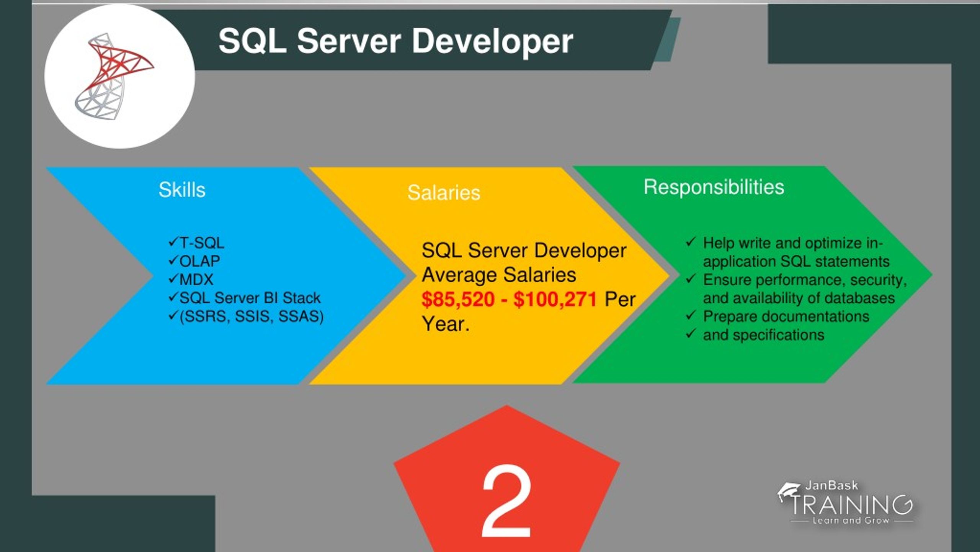Click the "T-SQL" skill item
This screenshot has width=980, height=552.
pos(196,242)
